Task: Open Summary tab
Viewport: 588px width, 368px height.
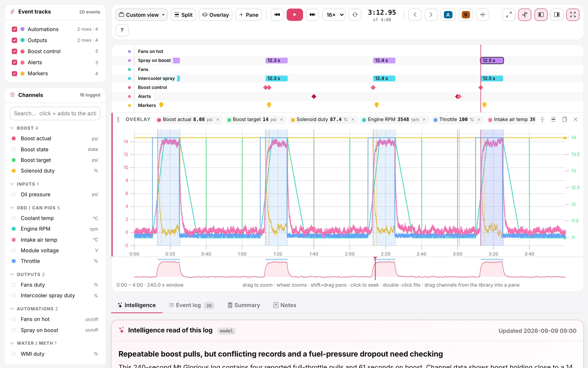Action: tap(244, 305)
